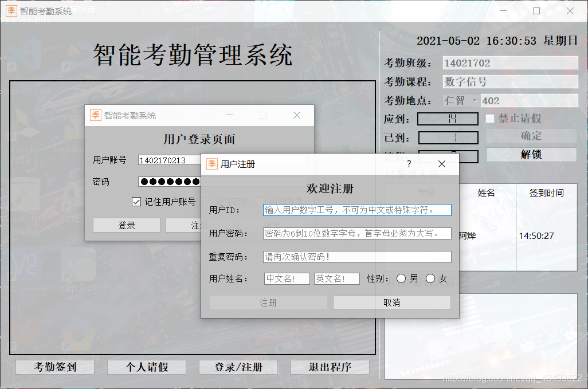Click the 英文名 input field

click(337, 278)
